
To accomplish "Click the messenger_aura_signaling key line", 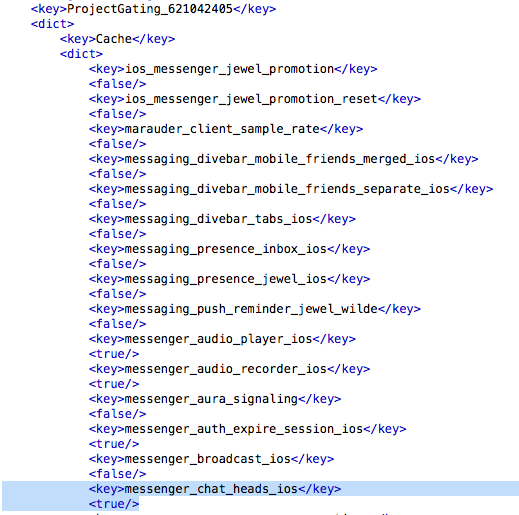I will click(x=215, y=399).
